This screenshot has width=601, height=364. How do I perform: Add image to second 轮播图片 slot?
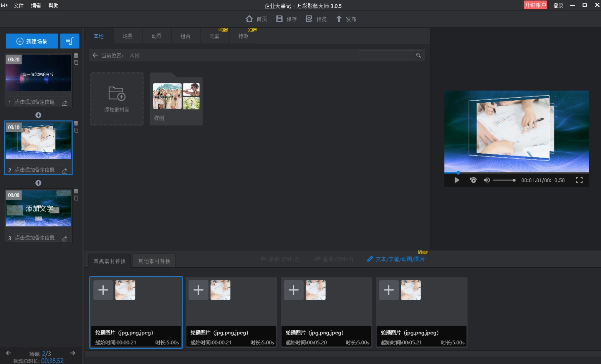pos(198,290)
